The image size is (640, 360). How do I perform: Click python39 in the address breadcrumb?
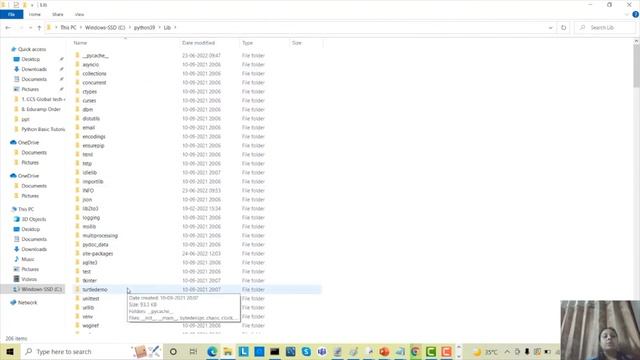pyautogui.click(x=144, y=27)
